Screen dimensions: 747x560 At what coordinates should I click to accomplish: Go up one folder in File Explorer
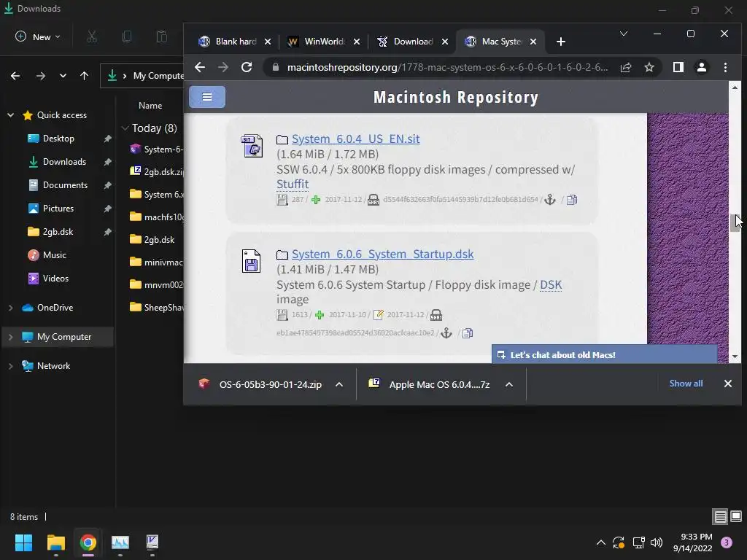tap(85, 76)
